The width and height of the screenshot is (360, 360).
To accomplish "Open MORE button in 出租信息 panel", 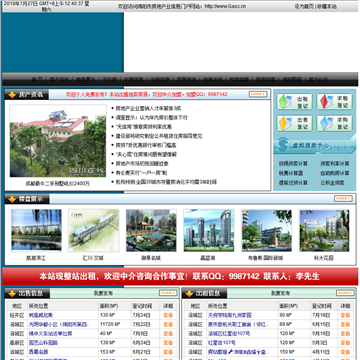I will (345, 293).
